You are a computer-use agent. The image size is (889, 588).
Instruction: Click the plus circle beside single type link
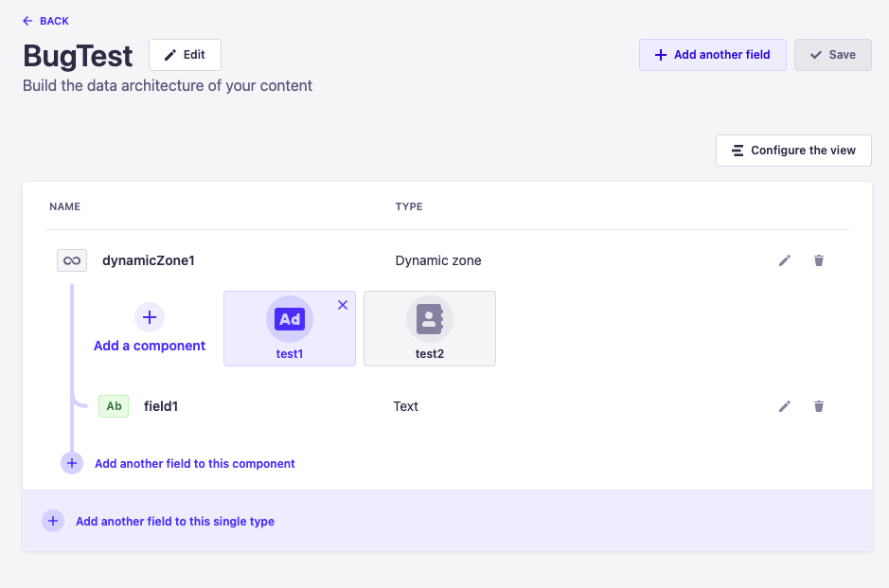click(53, 521)
